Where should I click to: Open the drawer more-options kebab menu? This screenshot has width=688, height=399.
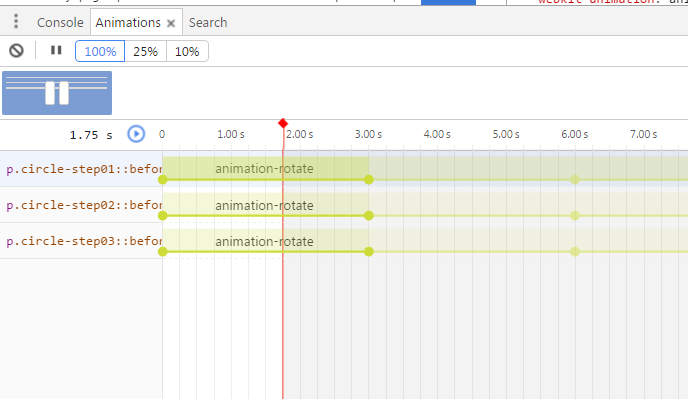click(x=16, y=22)
